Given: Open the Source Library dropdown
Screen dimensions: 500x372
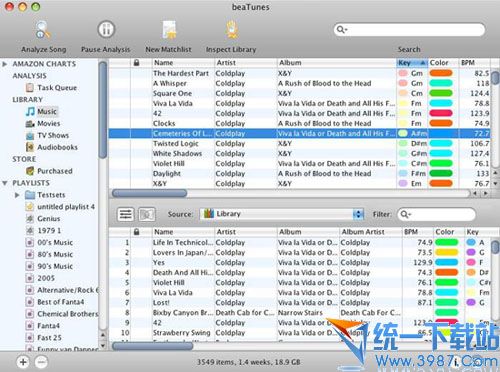Looking at the screenshot, I should 282,214.
